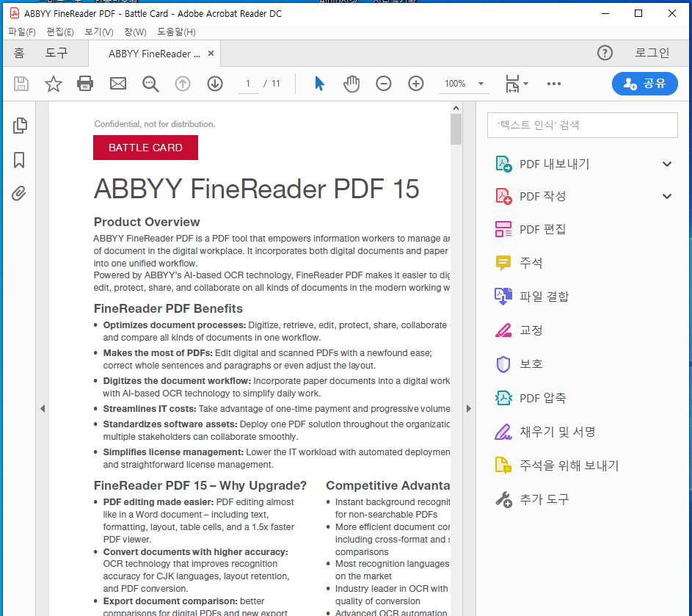The height and width of the screenshot is (616, 692).
Task: Open Find text magnifier icon
Action: pos(150,84)
